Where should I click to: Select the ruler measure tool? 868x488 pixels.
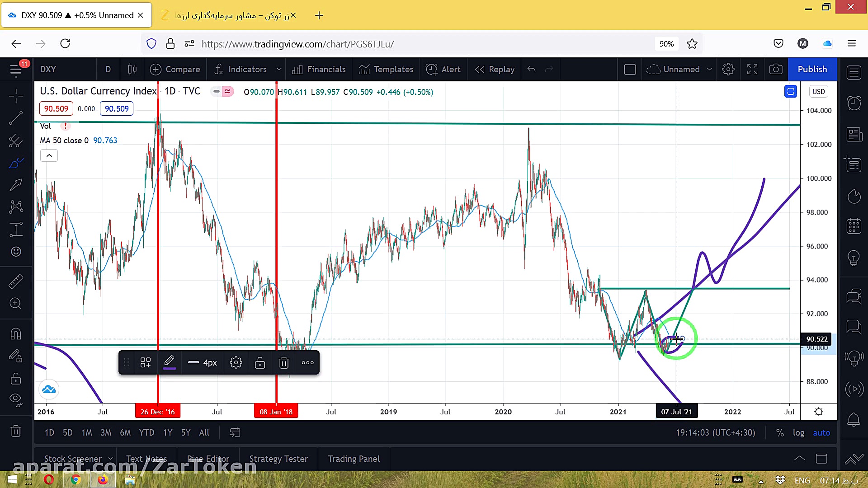(x=16, y=281)
